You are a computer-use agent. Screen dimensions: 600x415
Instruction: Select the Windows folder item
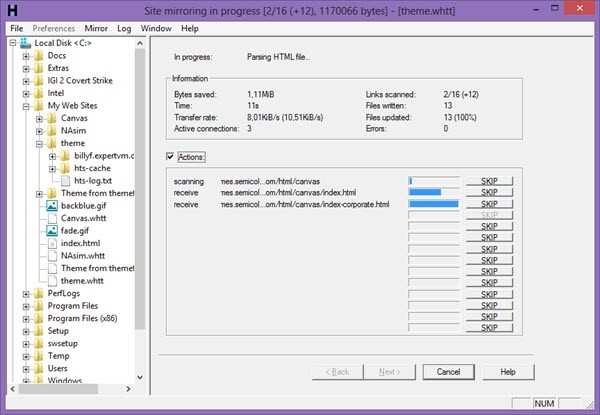tap(65, 380)
